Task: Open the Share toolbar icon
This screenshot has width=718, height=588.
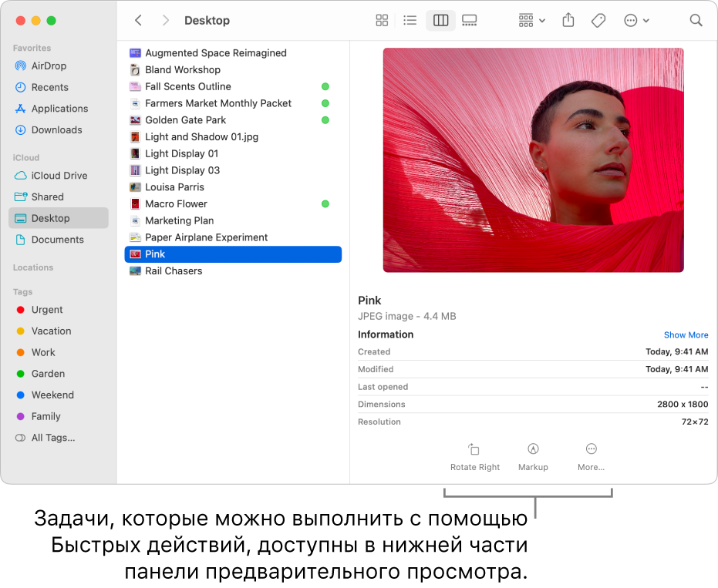Action: pos(568,20)
